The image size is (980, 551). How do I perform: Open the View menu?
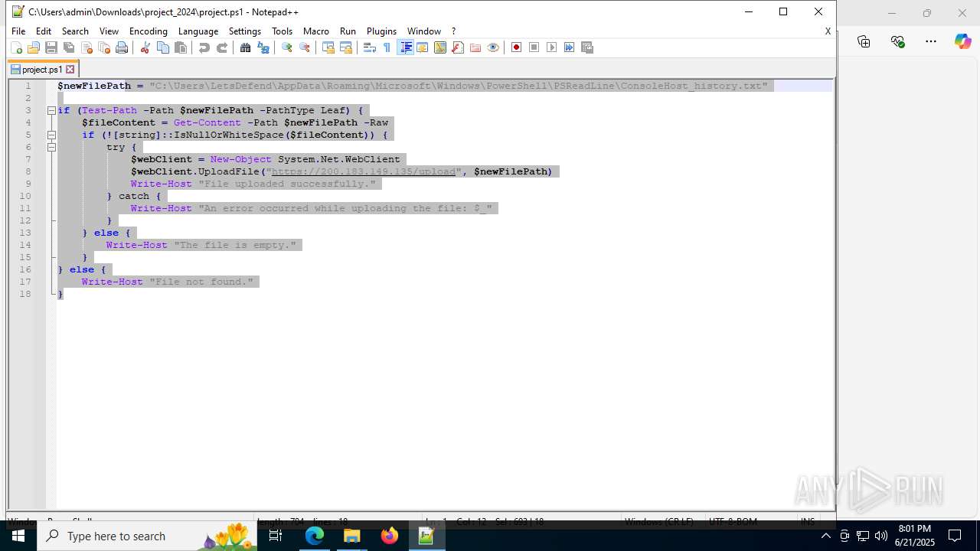tap(109, 31)
